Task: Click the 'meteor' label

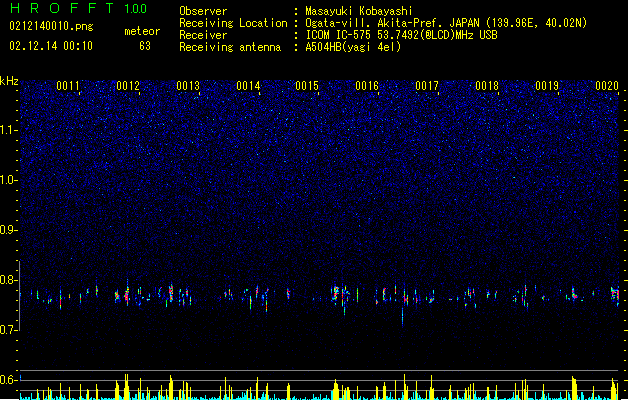Action: point(142,31)
